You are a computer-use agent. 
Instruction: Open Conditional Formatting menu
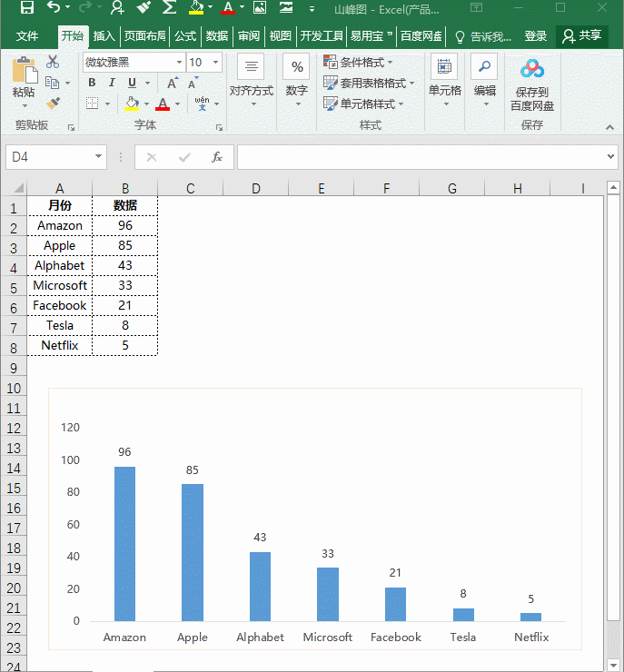point(358,62)
